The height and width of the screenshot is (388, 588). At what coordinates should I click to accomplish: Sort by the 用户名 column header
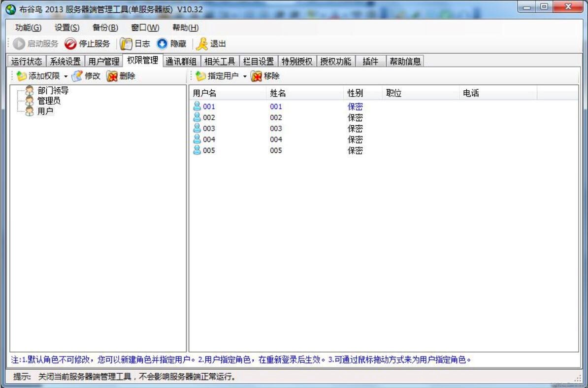pyautogui.click(x=229, y=93)
